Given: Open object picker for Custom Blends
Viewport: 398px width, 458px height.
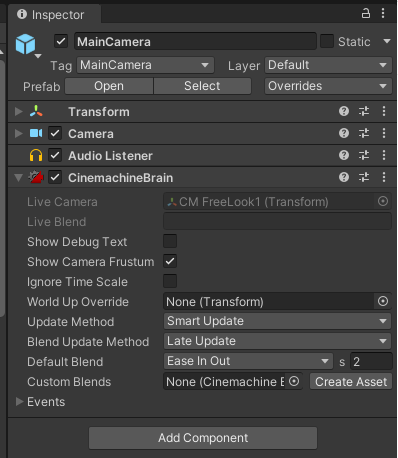Looking at the screenshot, I should (294, 381).
